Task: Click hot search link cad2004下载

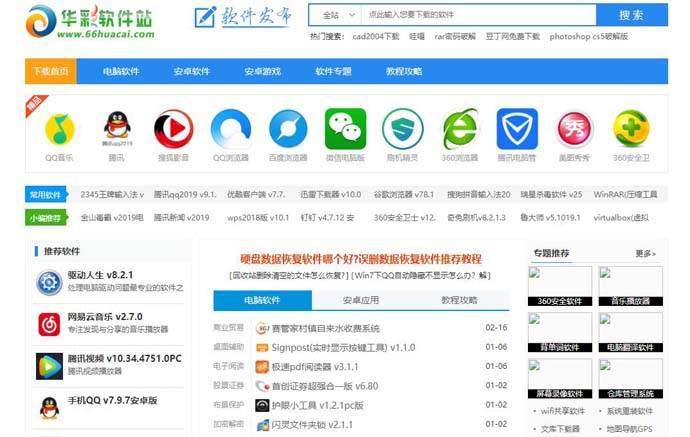Action: pyautogui.click(x=375, y=37)
